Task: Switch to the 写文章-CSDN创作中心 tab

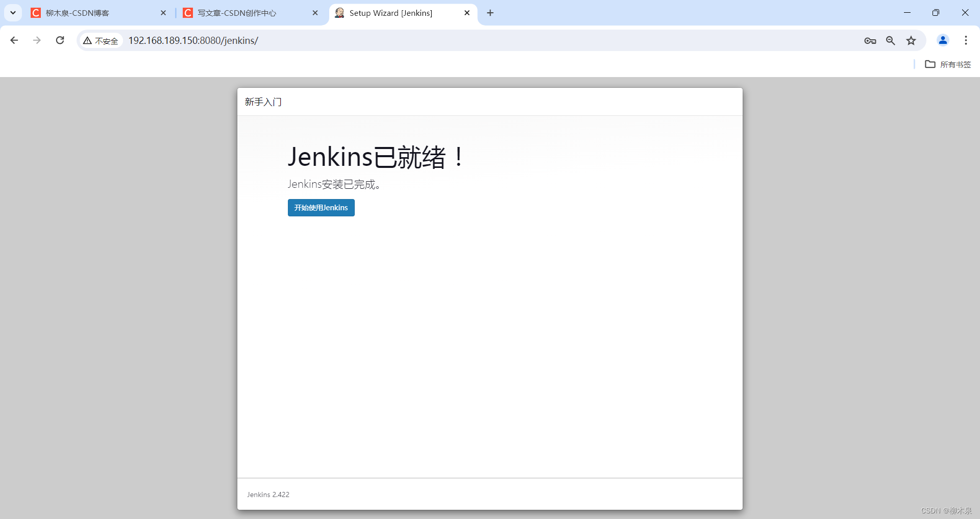Action: coord(251,13)
